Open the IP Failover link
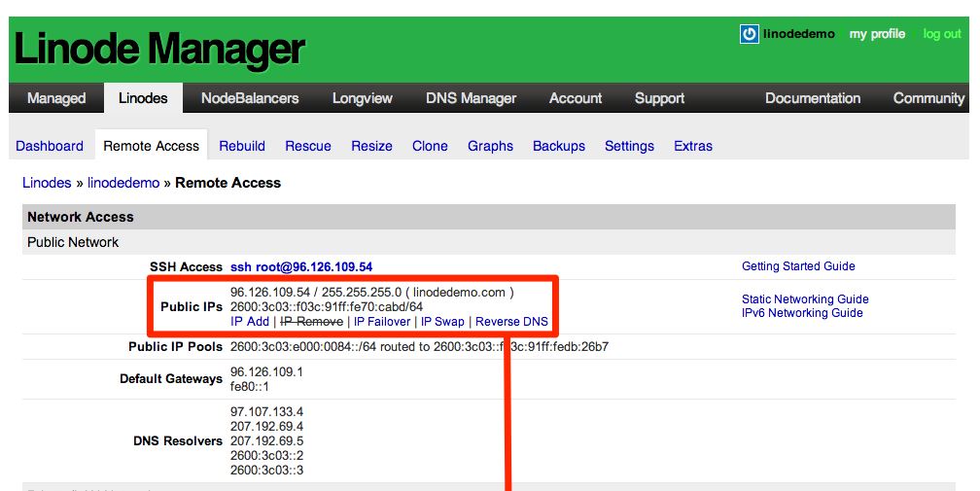Viewport: 980px width, 491px height. [382, 322]
